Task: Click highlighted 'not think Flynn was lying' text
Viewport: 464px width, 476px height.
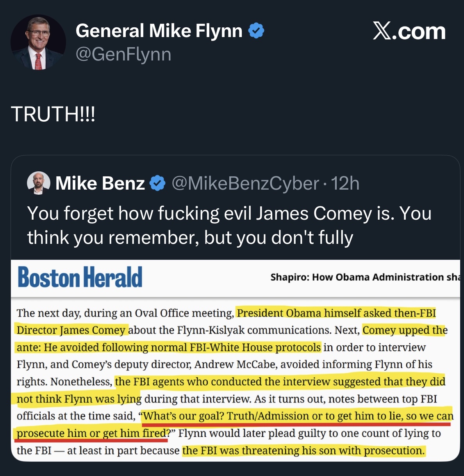Action: [x=79, y=399]
